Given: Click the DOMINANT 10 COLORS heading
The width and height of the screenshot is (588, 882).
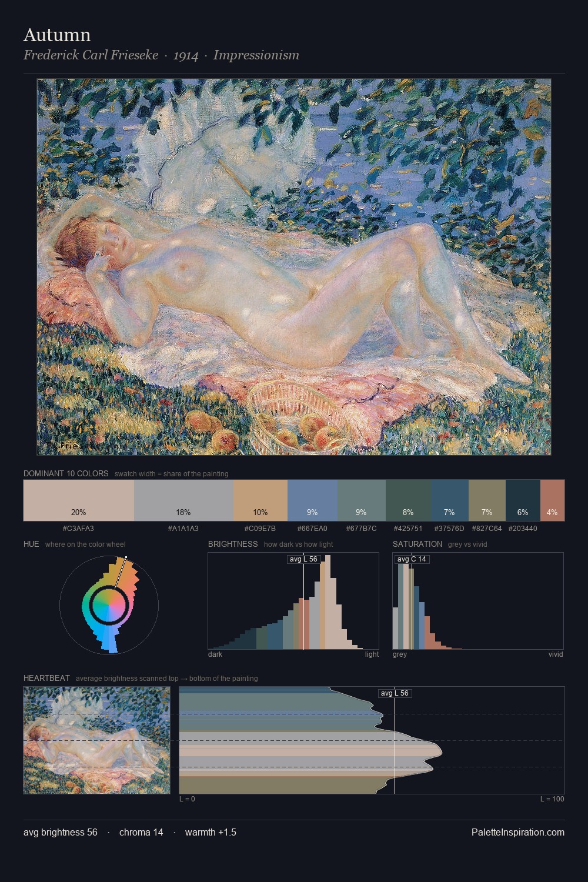Looking at the screenshot, I should [66, 473].
